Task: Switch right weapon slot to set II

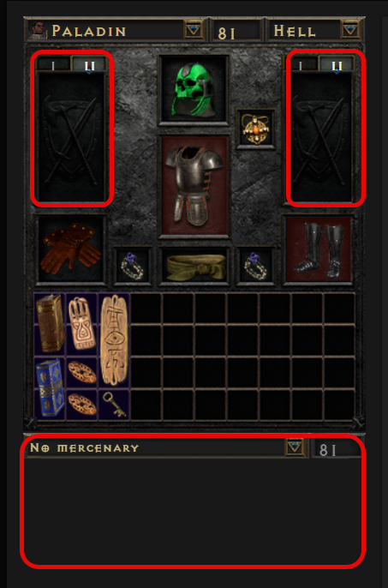Action: pyautogui.click(x=337, y=65)
